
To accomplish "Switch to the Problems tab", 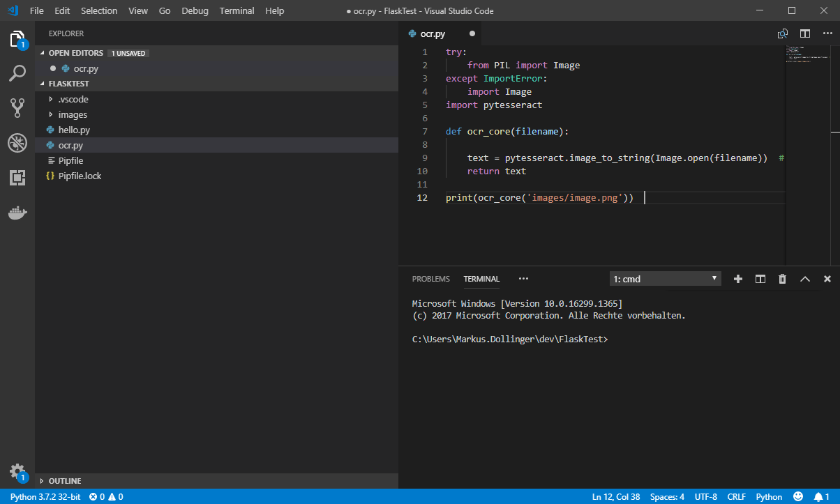I will click(430, 279).
